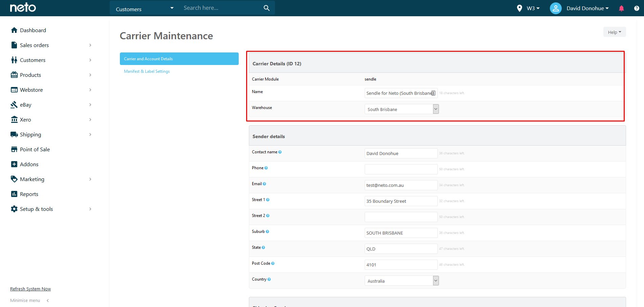Click the State input field
The image size is (644, 307).
401,249
